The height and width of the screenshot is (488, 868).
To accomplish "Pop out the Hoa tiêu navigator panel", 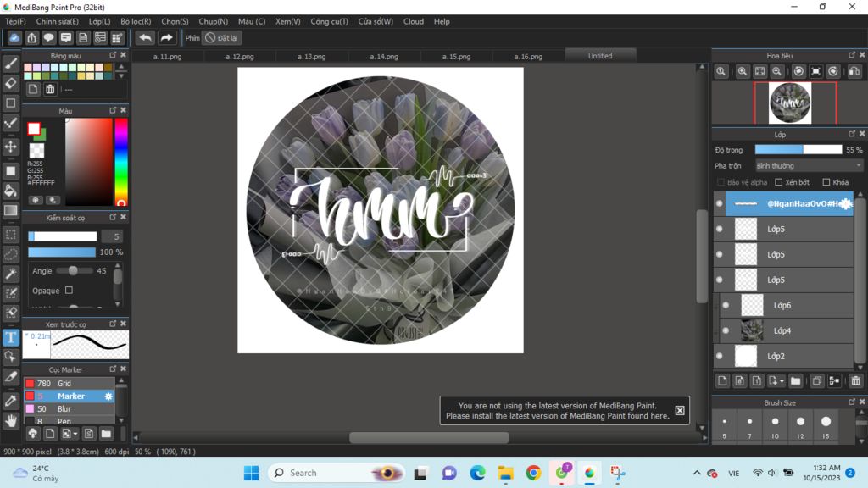I will click(x=852, y=55).
